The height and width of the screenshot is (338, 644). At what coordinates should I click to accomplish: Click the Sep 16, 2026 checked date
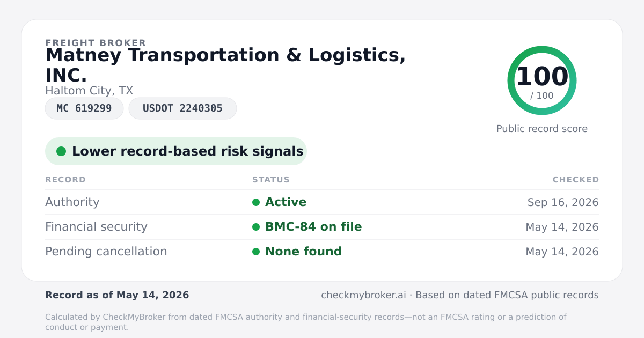coord(563,202)
